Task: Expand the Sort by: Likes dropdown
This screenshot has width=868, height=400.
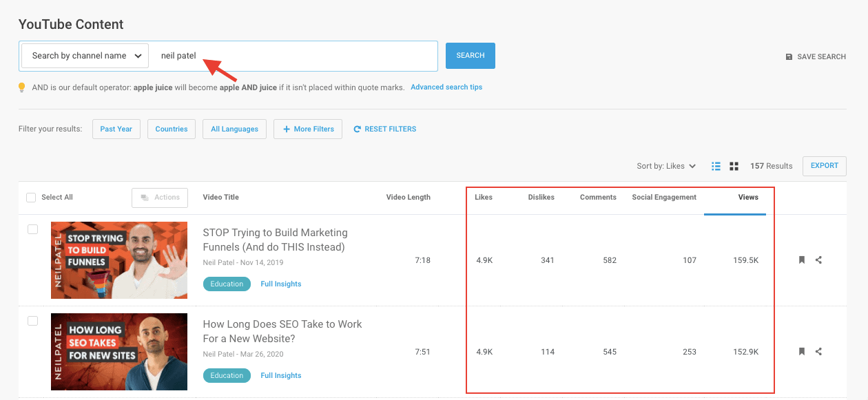Action: point(666,166)
